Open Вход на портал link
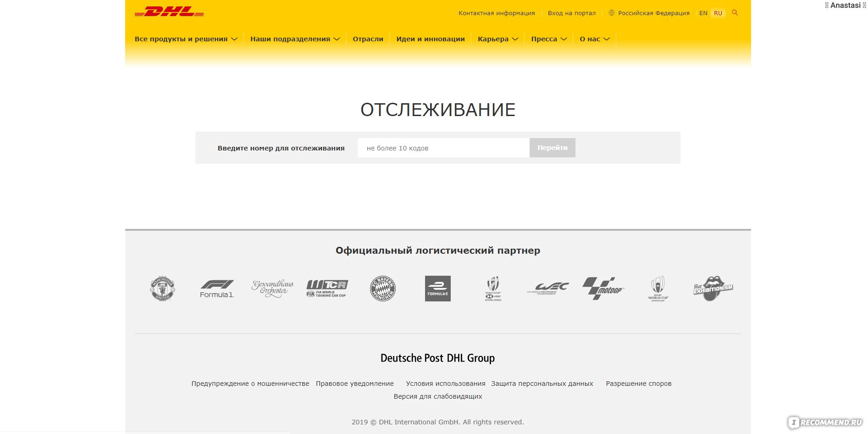This screenshot has height=434, width=868. [572, 13]
